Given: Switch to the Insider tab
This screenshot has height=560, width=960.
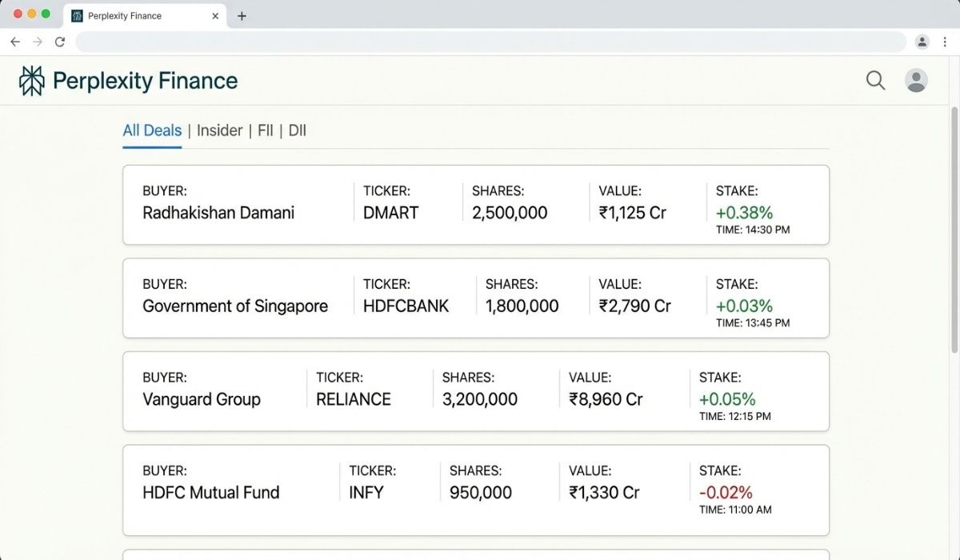Looking at the screenshot, I should click(x=219, y=130).
